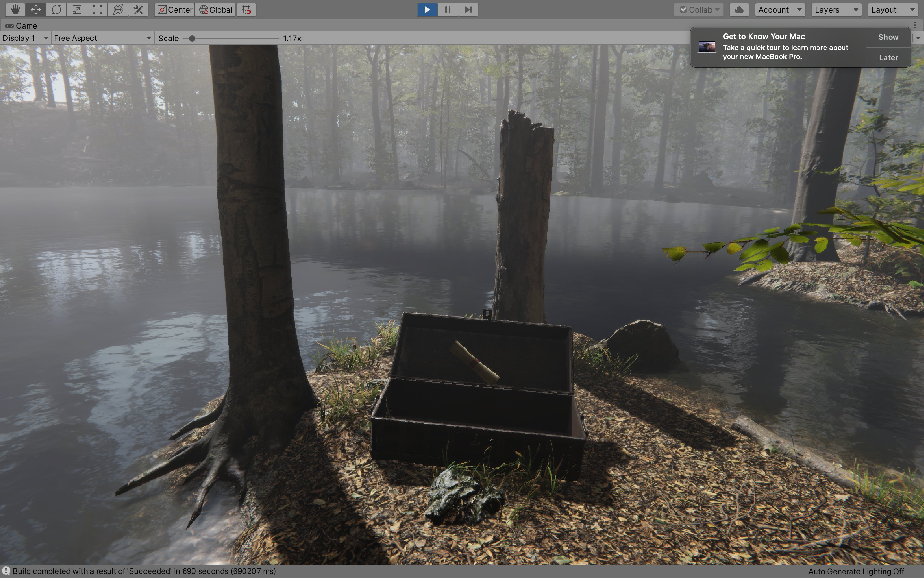Toggle pivot mode Center button
This screenshot has width=924, height=578.
click(x=175, y=10)
